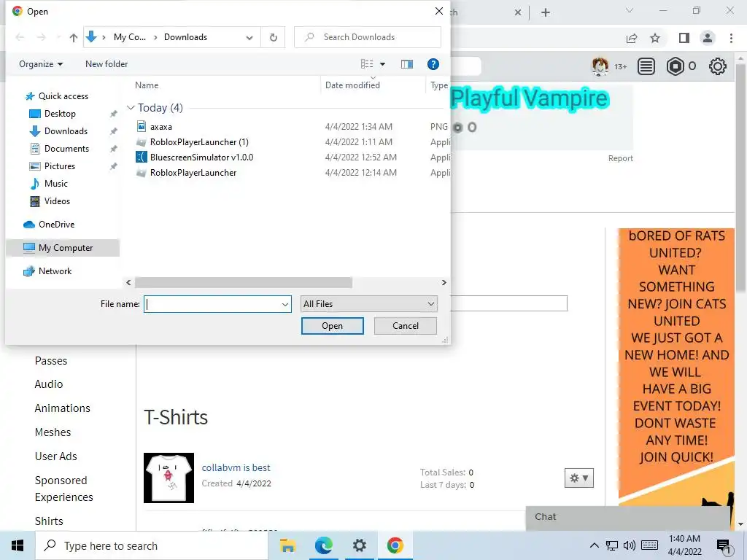Open the Passes category

(51, 361)
